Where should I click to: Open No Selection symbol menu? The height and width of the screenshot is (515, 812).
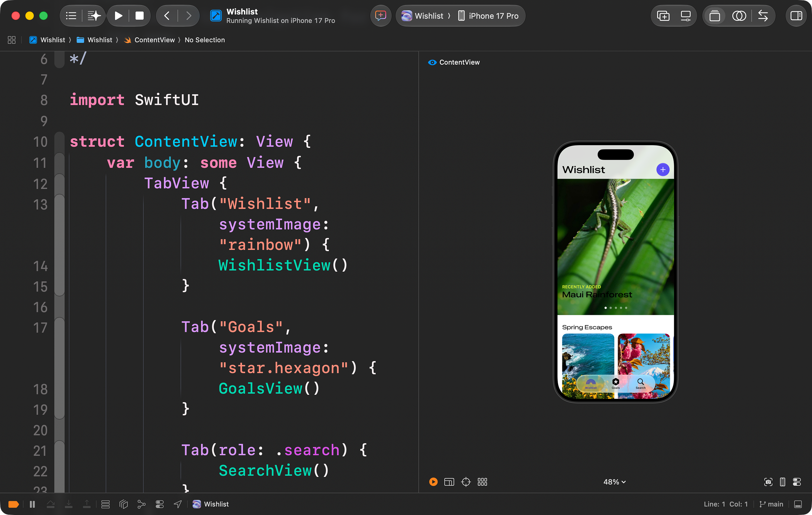205,40
